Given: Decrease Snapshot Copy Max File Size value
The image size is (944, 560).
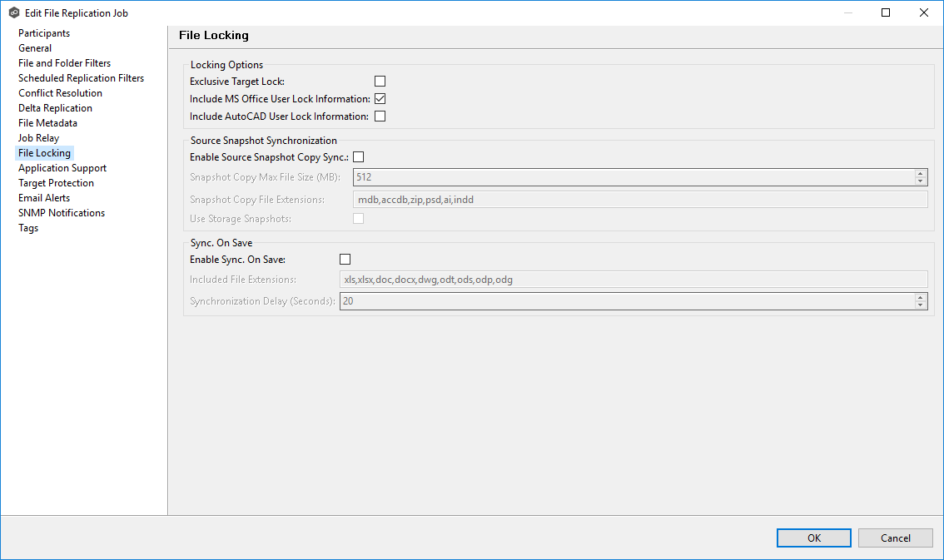Looking at the screenshot, I should (x=921, y=181).
